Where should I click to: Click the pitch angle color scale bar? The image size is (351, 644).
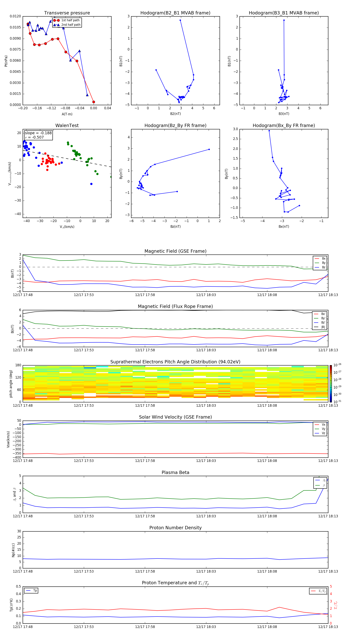331,383
